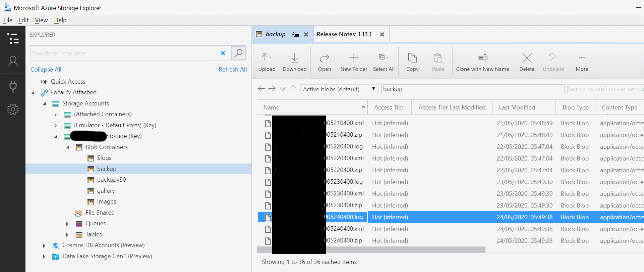This screenshot has width=644, height=272.
Task: Open the Edit menu
Action: 23,20
